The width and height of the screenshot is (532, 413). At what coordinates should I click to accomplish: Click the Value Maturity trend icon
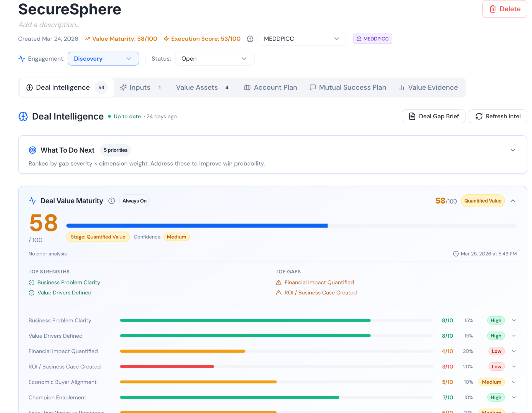coord(87,39)
